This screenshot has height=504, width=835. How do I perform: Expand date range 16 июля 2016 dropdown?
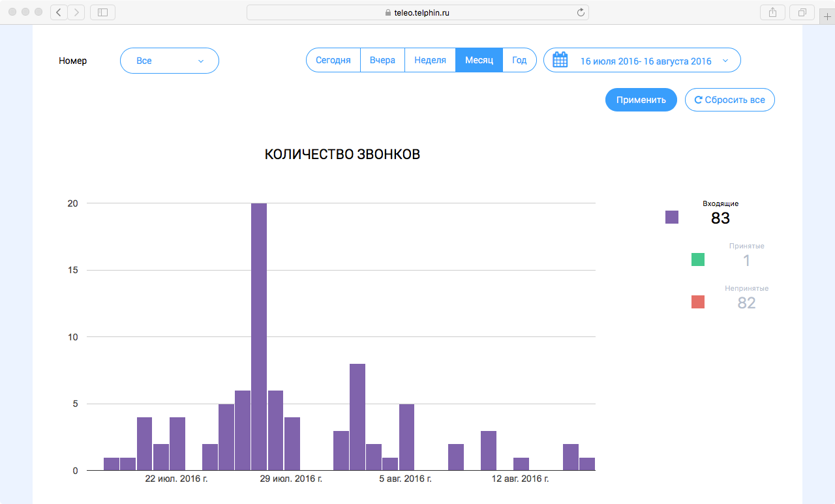642,61
